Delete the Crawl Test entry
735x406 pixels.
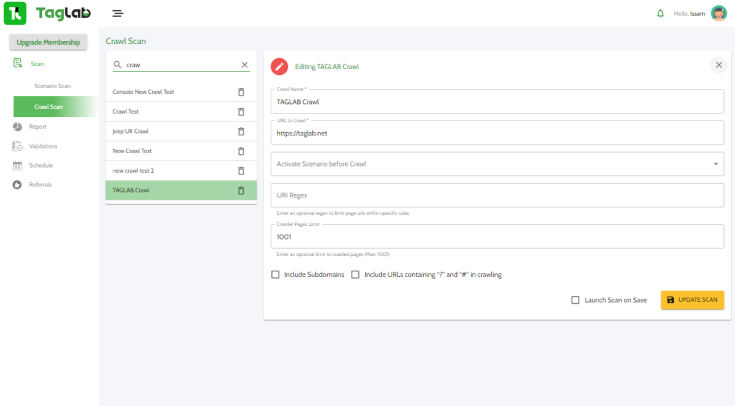pyautogui.click(x=241, y=112)
